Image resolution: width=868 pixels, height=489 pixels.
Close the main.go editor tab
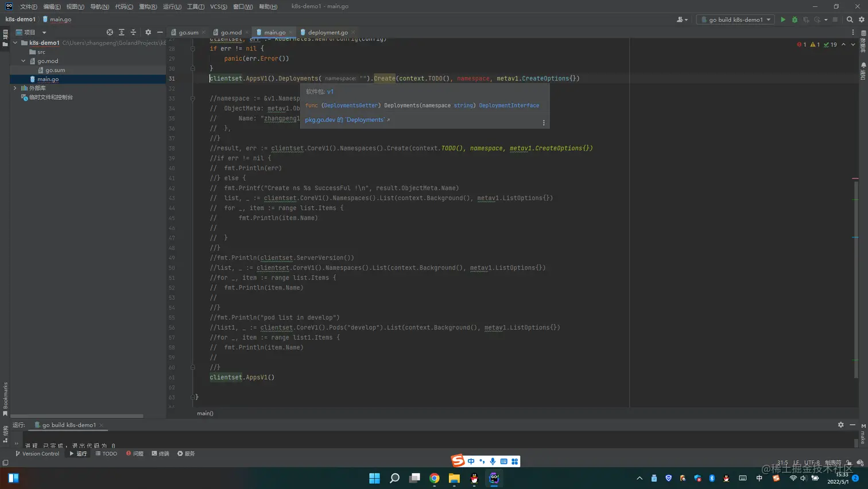[x=291, y=32]
